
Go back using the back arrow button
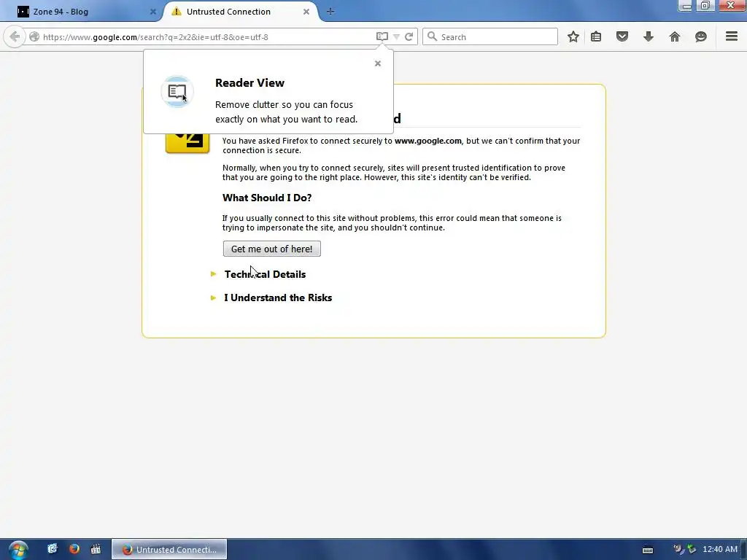15,36
